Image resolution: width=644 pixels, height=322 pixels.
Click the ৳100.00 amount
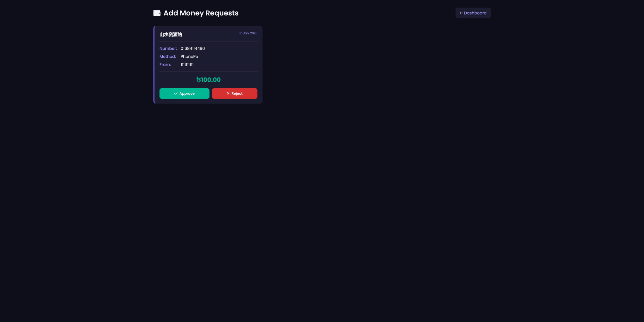click(x=208, y=80)
